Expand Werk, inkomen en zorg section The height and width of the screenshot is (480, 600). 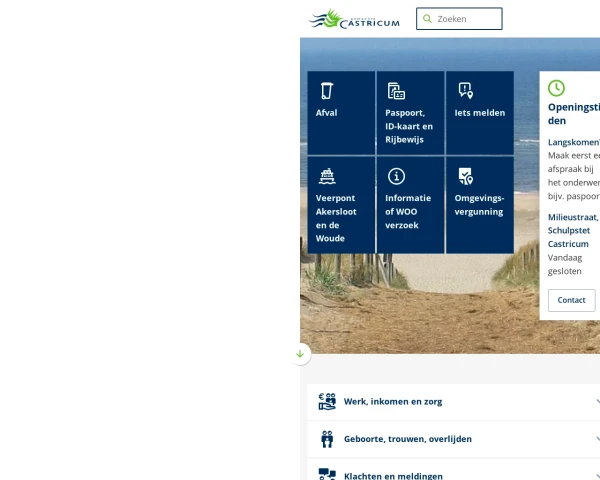tap(453, 402)
